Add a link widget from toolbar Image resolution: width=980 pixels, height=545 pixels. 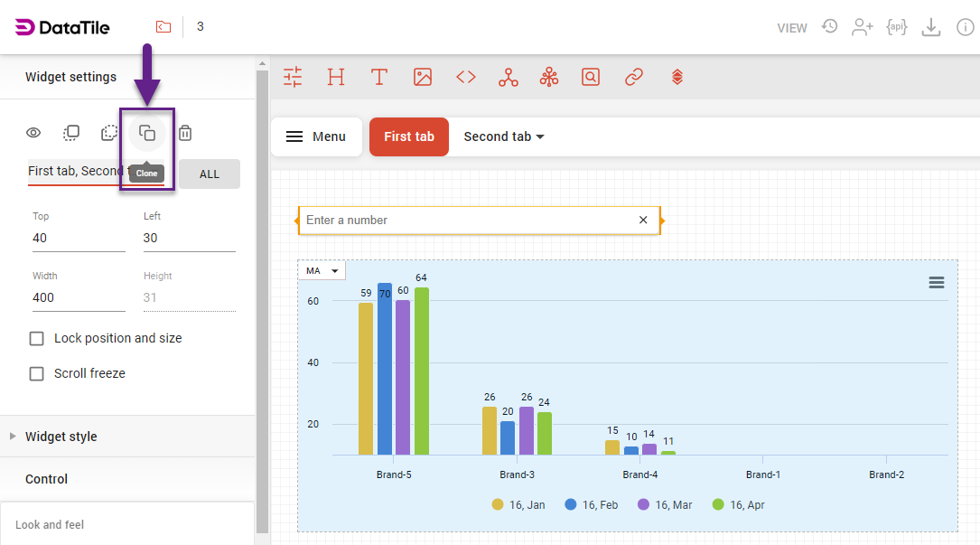[x=634, y=77]
